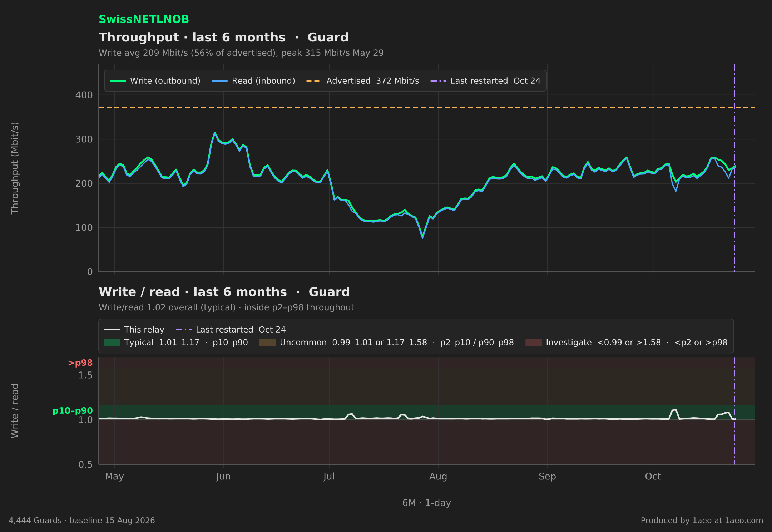The image size is (772, 532).
Task: Click the Write / read last 6 months title
Action: pos(224,292)
